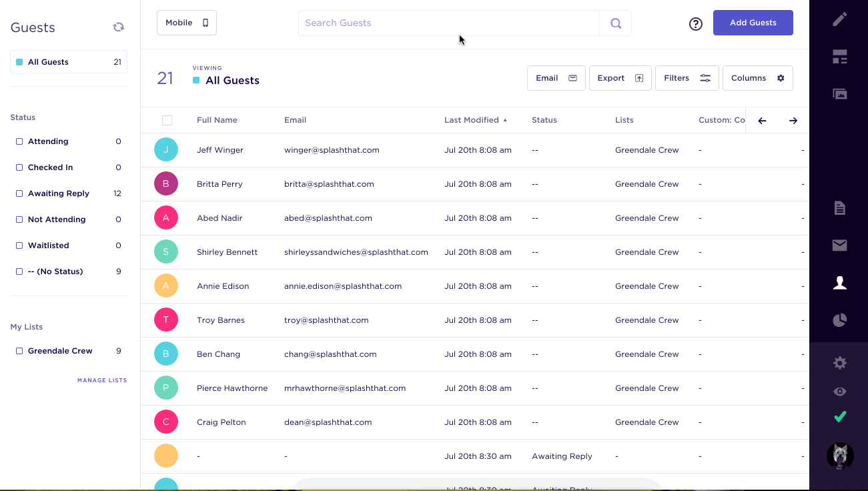The width and height of the screenshot is (868, 491).
Task: Click the avatar of the unnamed guest
Action: [x=166, y=456]
